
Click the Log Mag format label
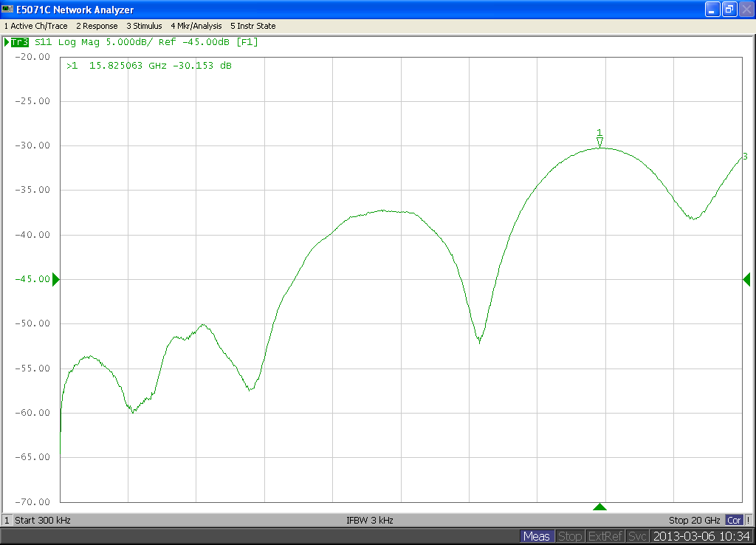(78, 42)
